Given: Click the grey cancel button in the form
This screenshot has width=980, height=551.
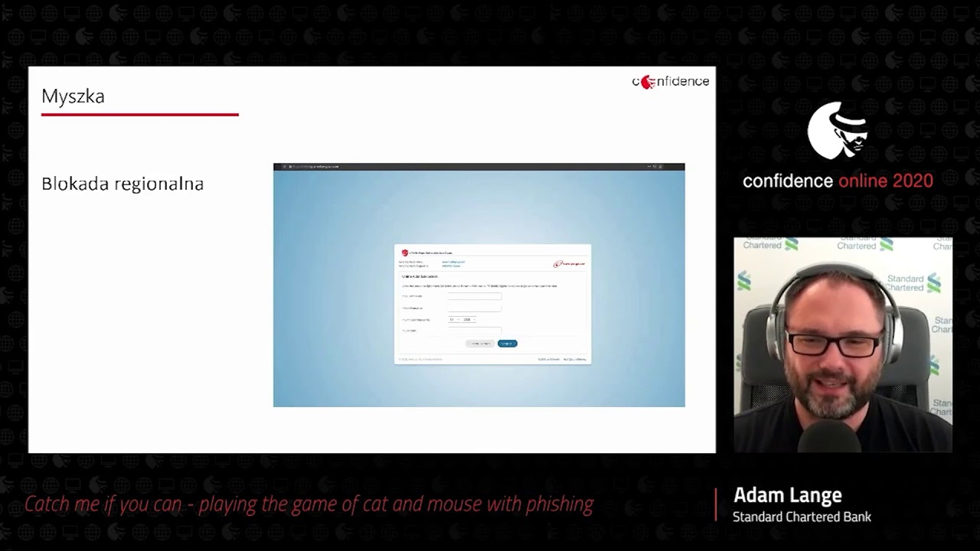Looking at the screenshot, I should coord(480,344).
